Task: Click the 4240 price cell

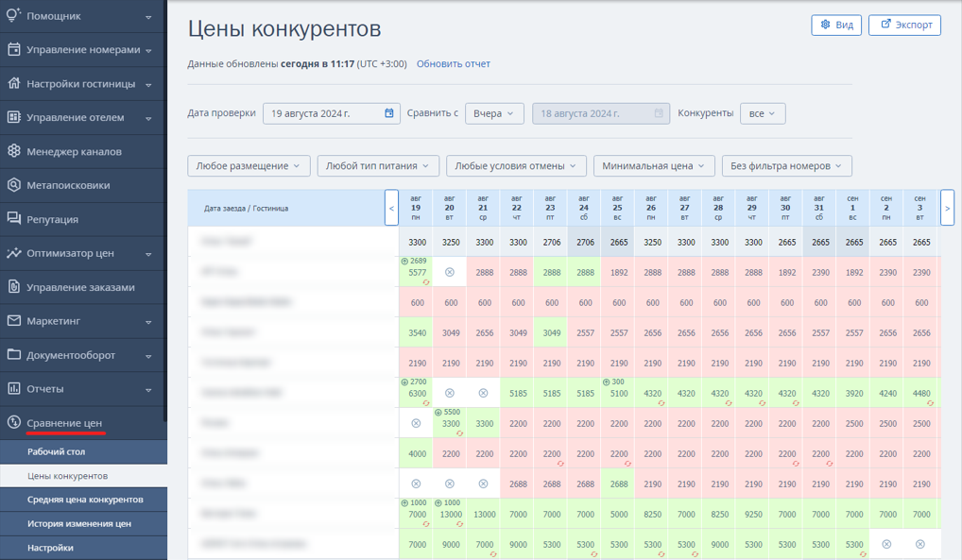Action: 887,393
